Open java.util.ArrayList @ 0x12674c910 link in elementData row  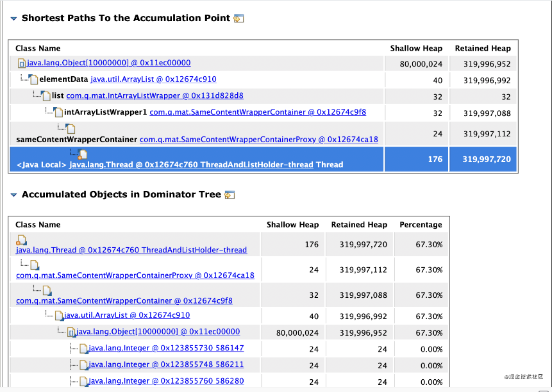(153, 79)
